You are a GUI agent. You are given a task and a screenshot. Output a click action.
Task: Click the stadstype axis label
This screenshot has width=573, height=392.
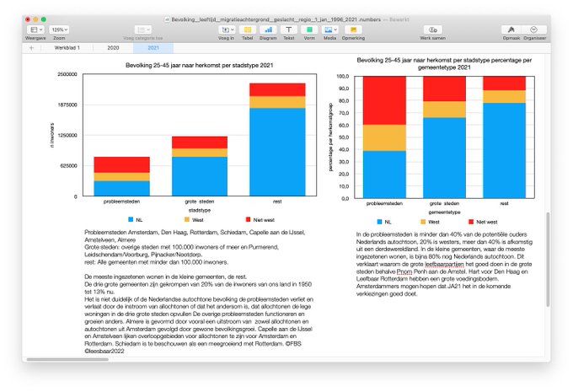pos(200,210)
